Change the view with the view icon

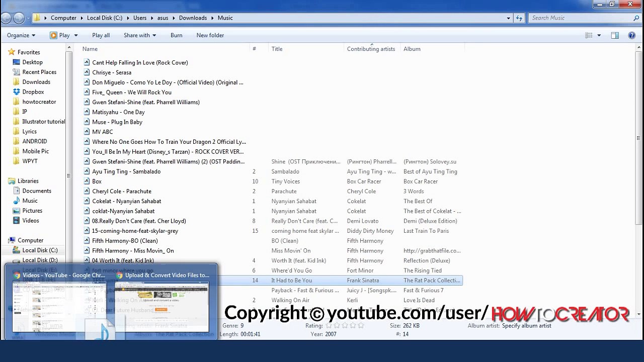click(589, 35)
